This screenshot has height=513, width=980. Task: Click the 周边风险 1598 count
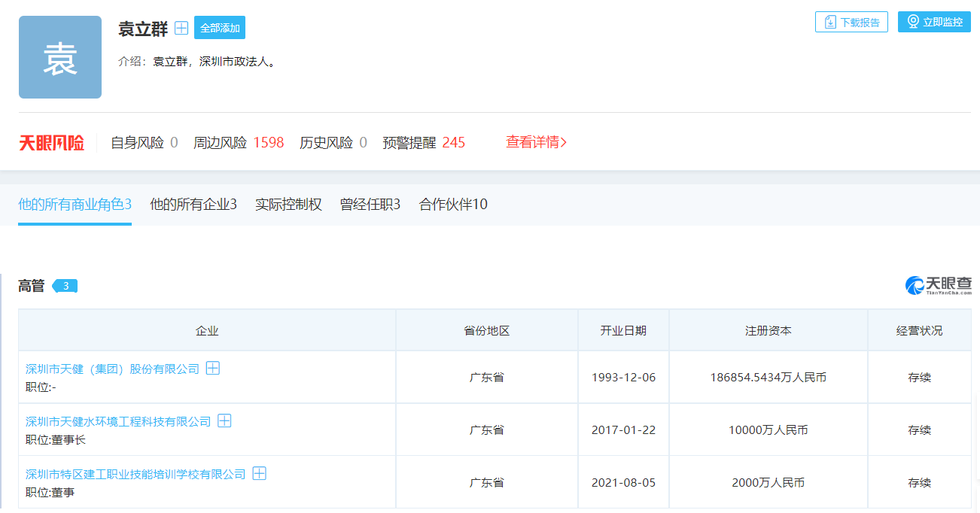(268, 142)
